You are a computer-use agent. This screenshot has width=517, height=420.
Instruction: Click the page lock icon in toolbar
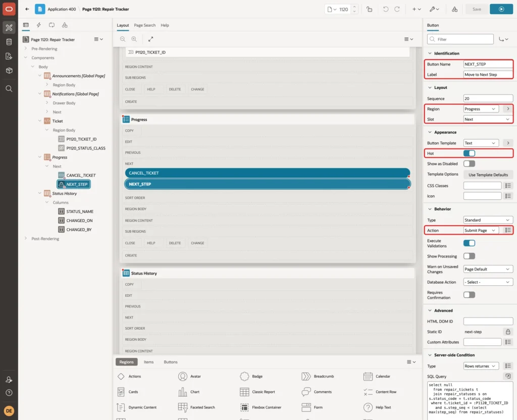coord(369,9)
